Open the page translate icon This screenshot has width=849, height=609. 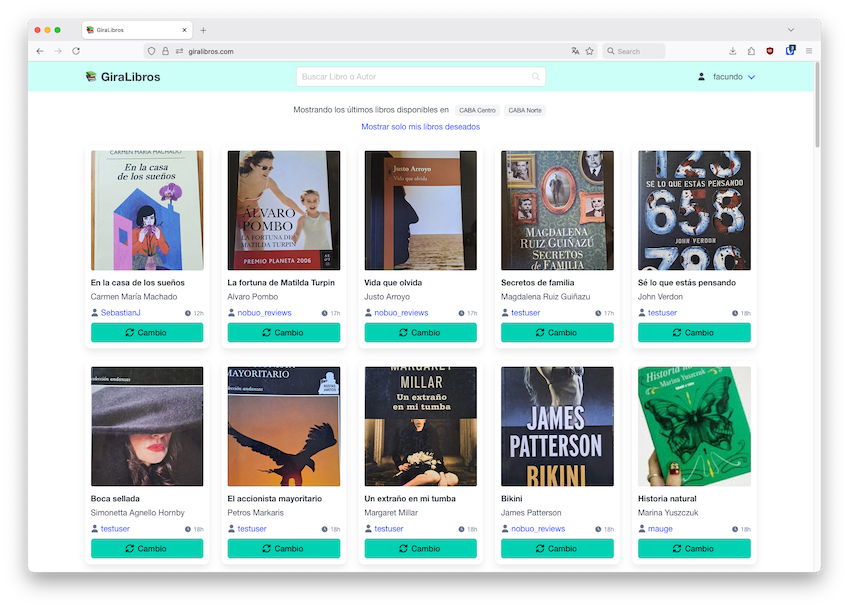point(575,51)
